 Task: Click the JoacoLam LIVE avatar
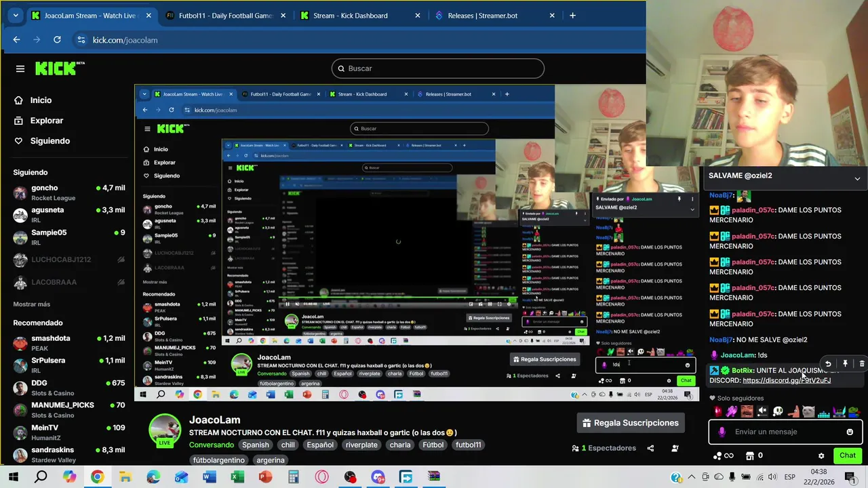point(165,431)
